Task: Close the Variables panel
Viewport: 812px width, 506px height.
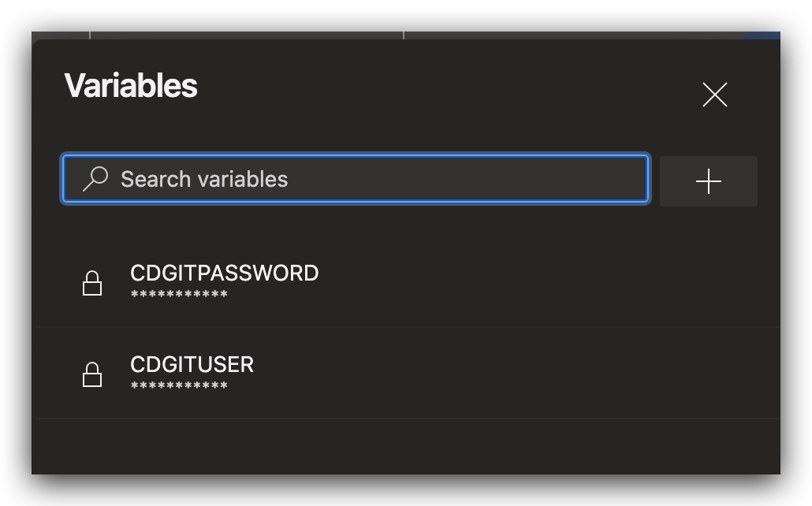Action: tap(714, 95)
